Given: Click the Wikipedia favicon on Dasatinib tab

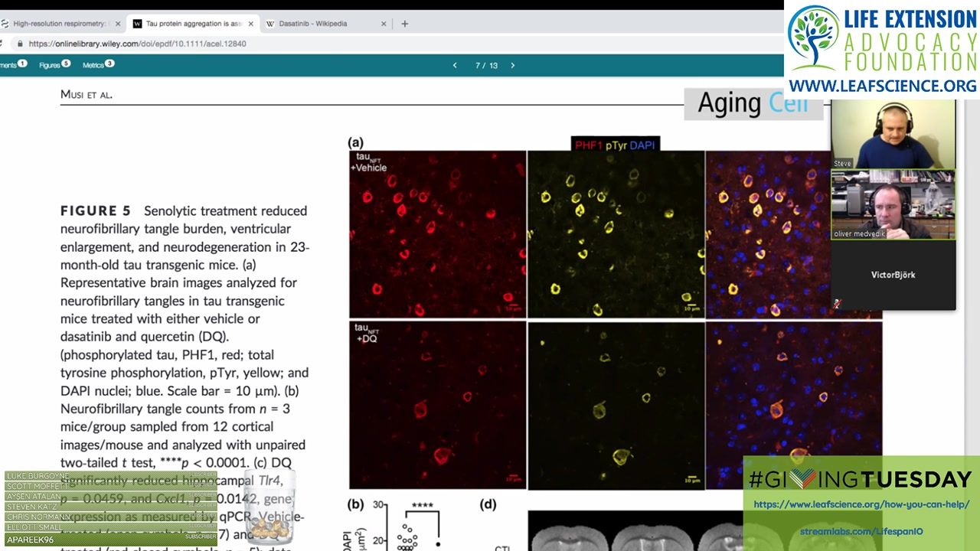Looking at the screenshot, I should click(270, 24).
